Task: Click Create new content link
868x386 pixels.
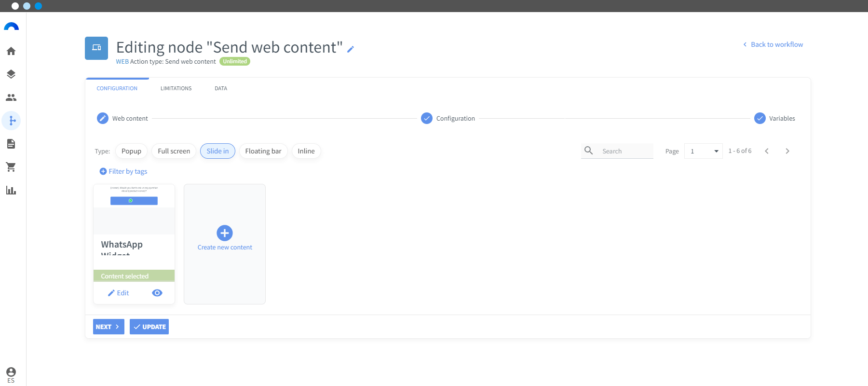Action: click(225, 247)
